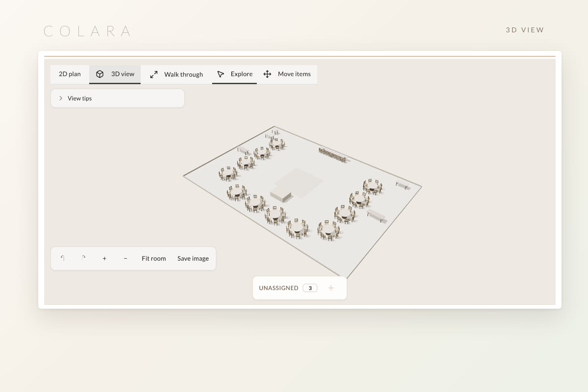The height and width of the screenshot is (392, 588).
Task: Zoom out with the minus button
Action: point(125,258)
